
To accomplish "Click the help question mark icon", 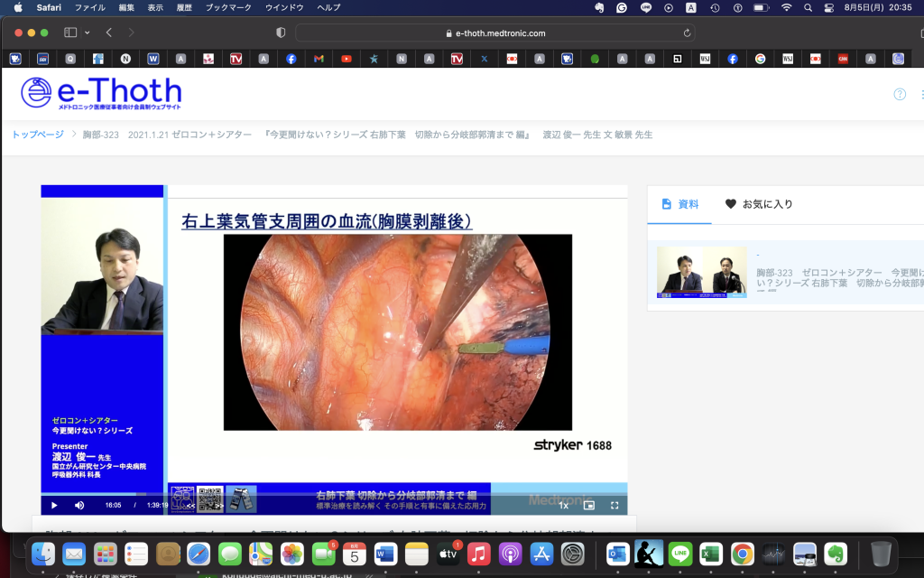I will pos(900,94).
